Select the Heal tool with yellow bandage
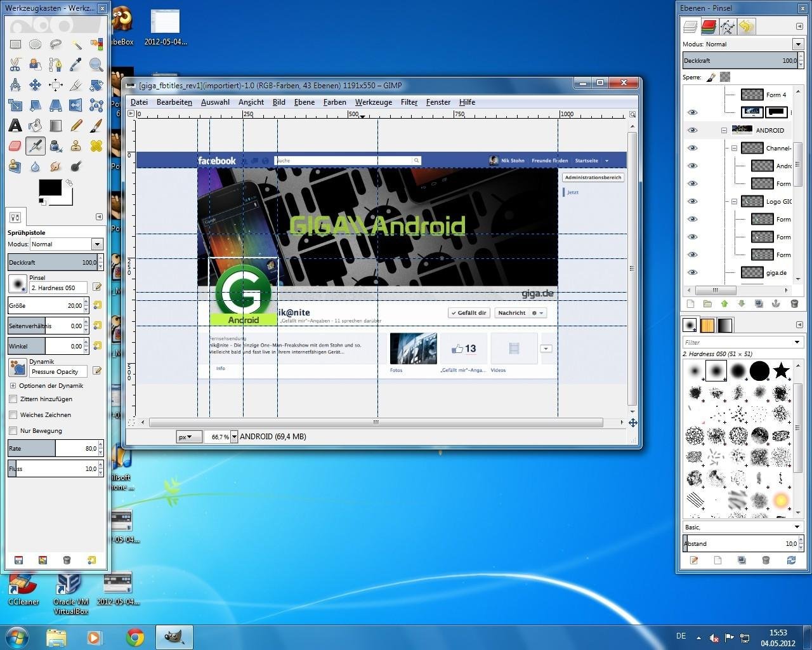812x650 pixels. point(96,145)
